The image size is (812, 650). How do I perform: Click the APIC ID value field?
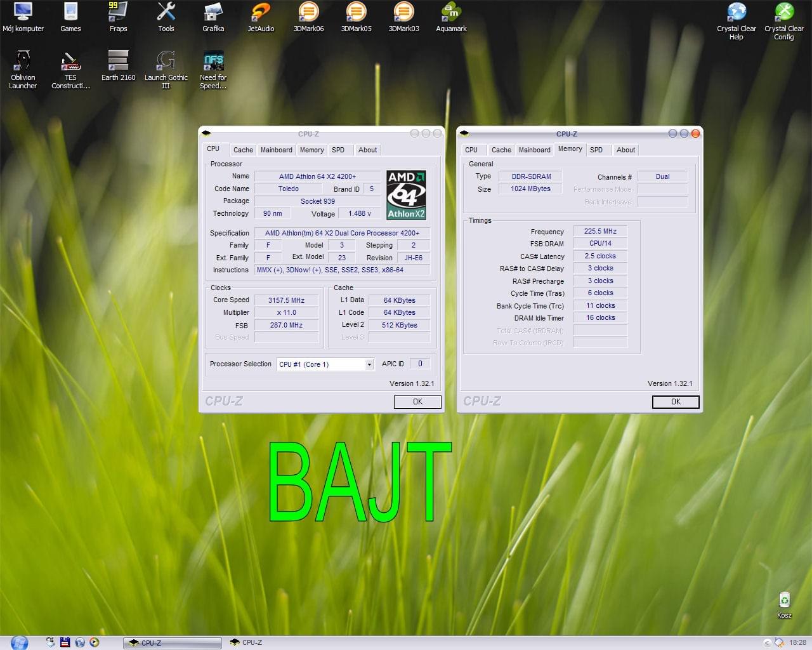(420, 364)
